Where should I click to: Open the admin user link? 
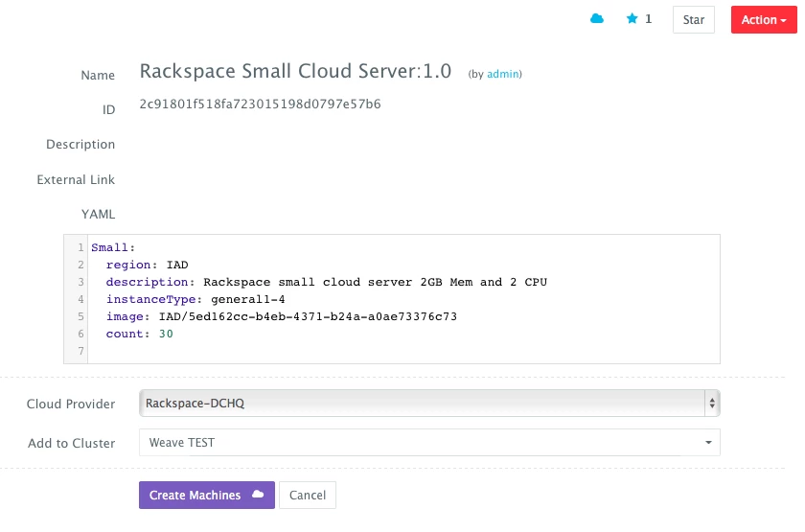pyautogui.click(x=502, y=74)
